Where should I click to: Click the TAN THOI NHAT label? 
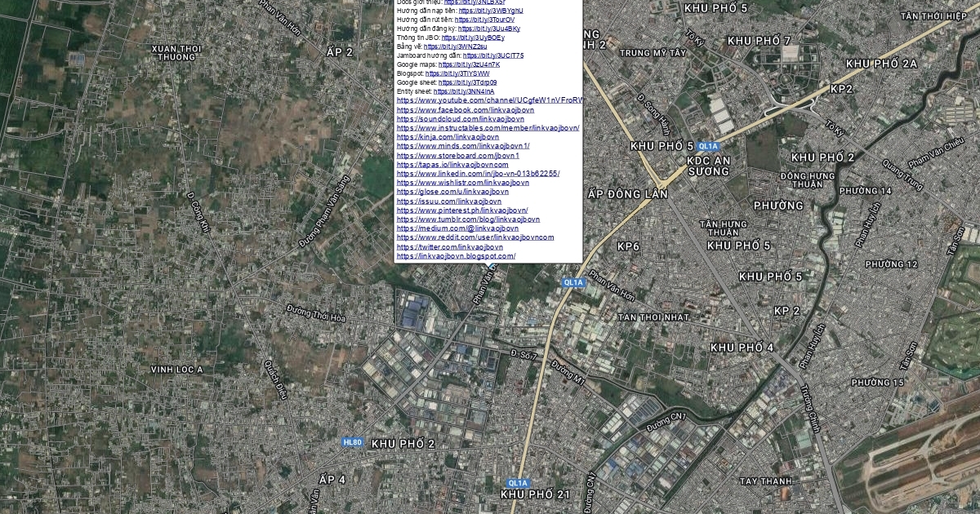[654, 317]
